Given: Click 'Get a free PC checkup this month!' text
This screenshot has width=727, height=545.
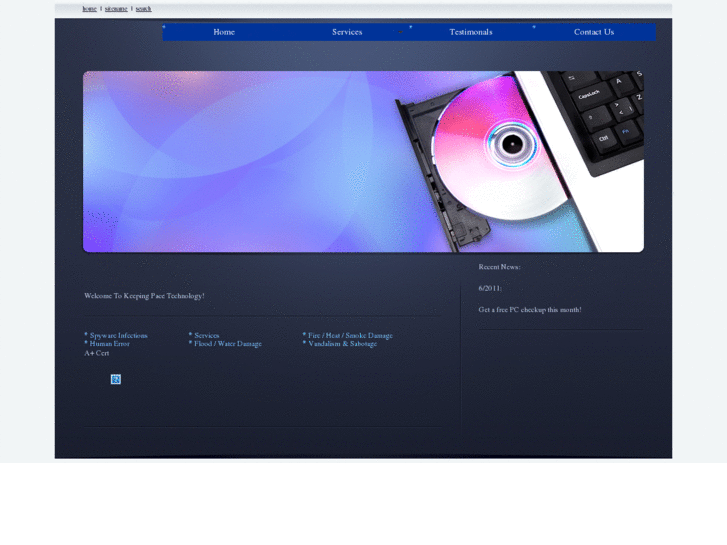Looking at the screenshot, I should pyautogui.click(x=530, y=309).
